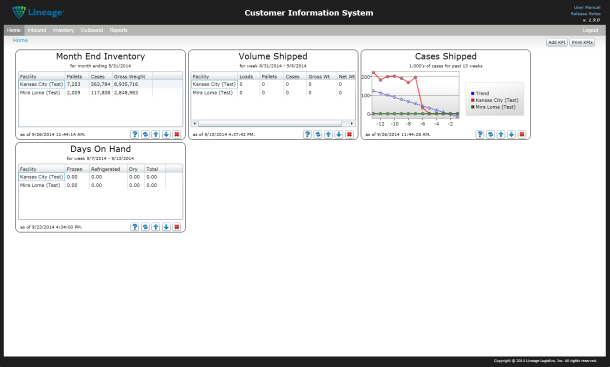Click the 117,808 cases cell
This screenshot has height=367, width=610.
(101, 93)
